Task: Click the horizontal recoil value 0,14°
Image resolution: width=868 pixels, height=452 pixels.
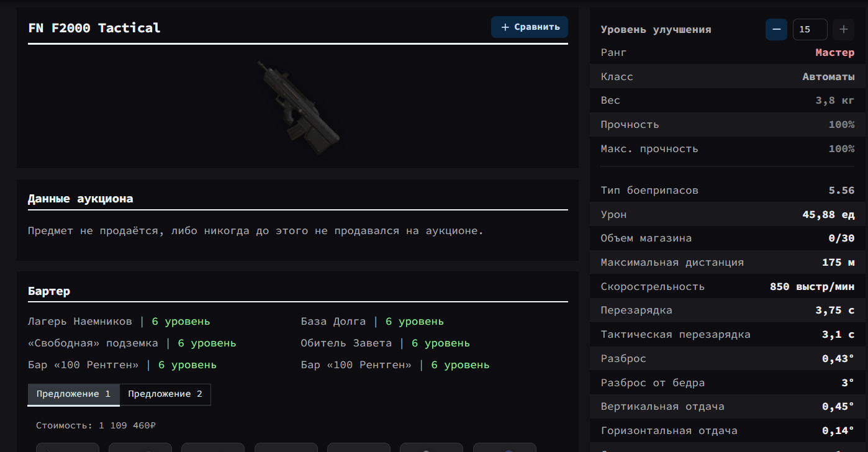Action: (838, 431)
